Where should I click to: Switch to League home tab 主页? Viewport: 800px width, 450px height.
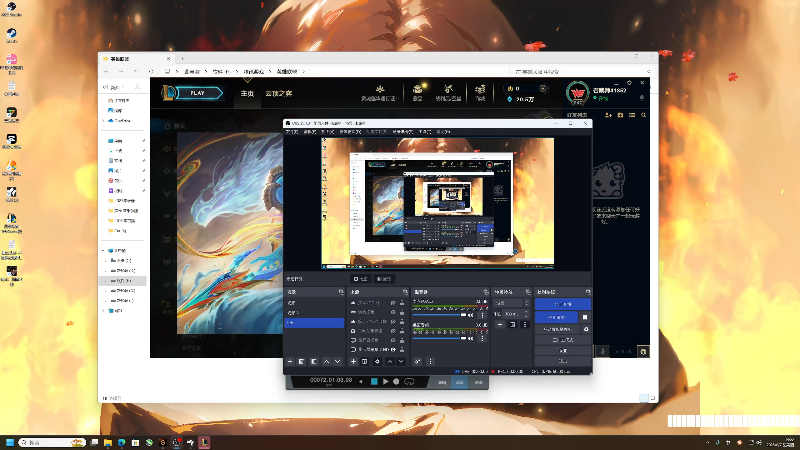247,93
